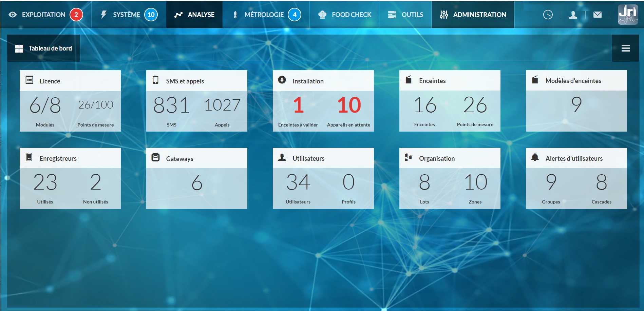Click the blue Métrologie badge showing 4
The image size is (644, 311).
(295, 15)
